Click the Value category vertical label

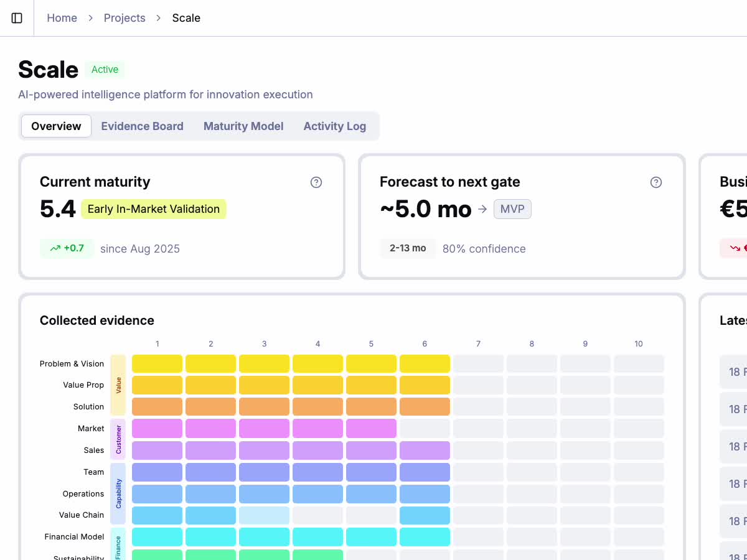click(x=118, y=385)
